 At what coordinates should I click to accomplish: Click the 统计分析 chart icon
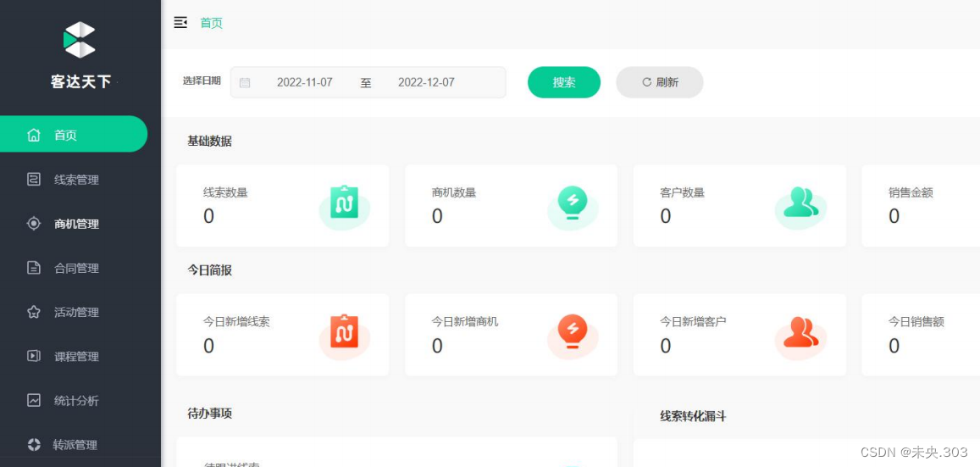click(x=34, y=401)
